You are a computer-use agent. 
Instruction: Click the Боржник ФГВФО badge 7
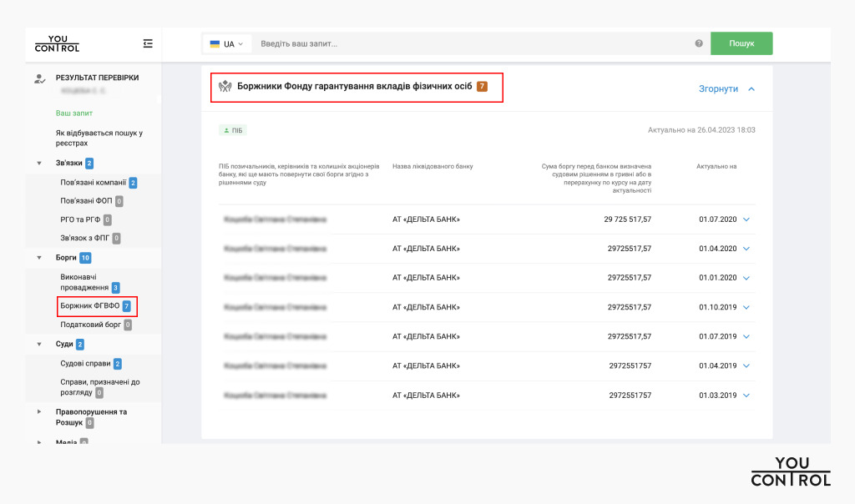coord(127,306)
